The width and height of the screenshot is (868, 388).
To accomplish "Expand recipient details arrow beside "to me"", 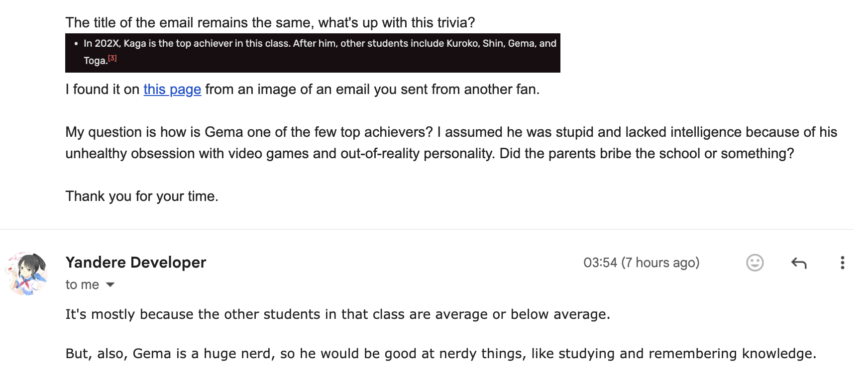I will (x=110, y=285).
